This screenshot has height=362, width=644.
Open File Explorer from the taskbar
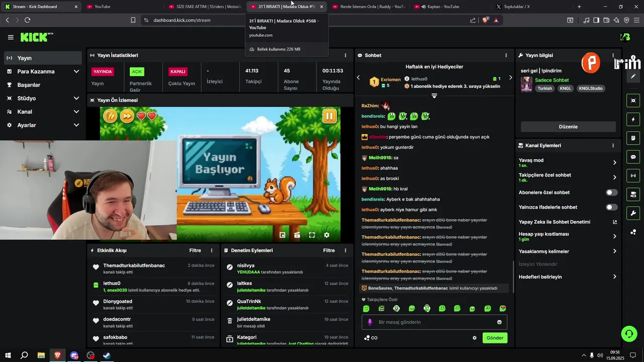pos(41,355)
